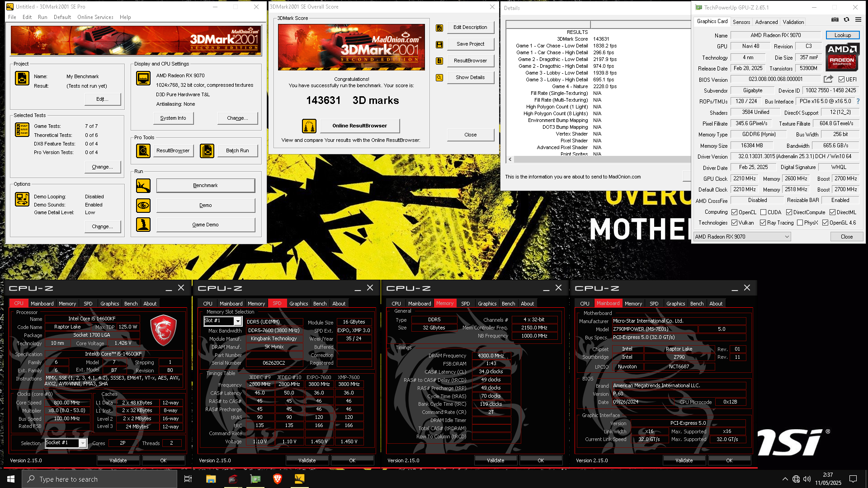Toggle the Ray Tracing checkbox
The width and height of the screenshot is (868, 488).
pos(763,223)
